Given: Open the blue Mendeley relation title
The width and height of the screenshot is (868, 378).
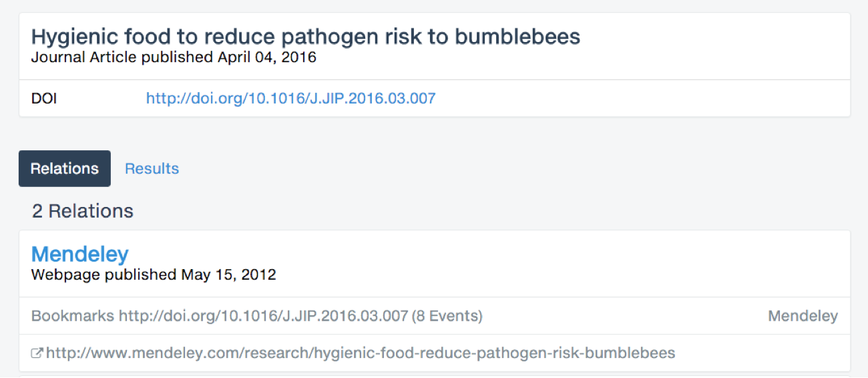Looking at the screenshot, I should [x=80, y=254].
